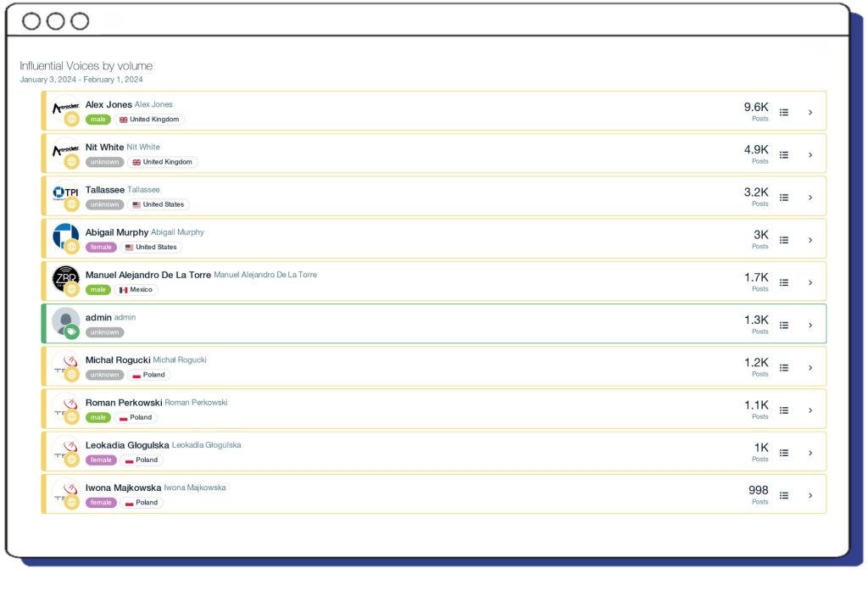Click Roman Perkowski's list icon
This screenshot has height=602, width=868.
[784, 410]
